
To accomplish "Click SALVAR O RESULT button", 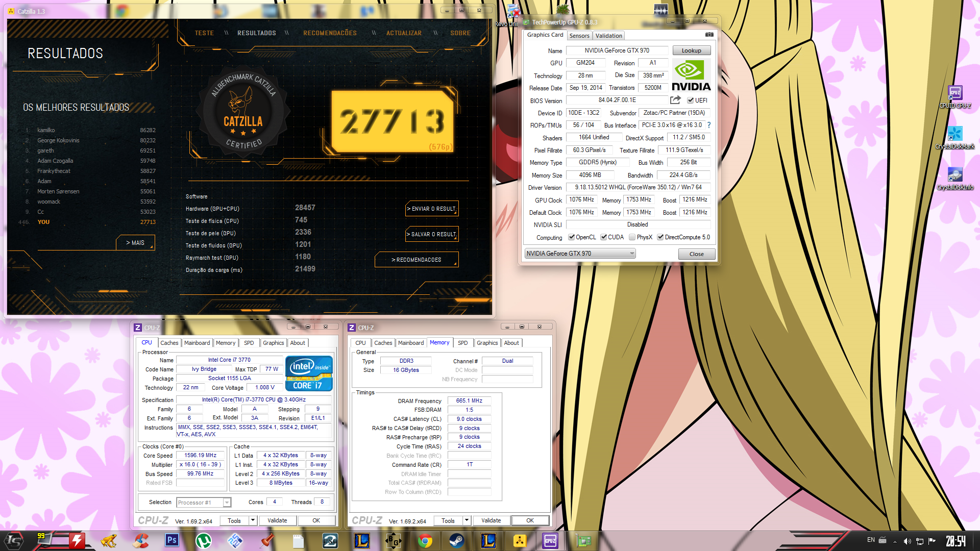I will [x=432, y=234].
